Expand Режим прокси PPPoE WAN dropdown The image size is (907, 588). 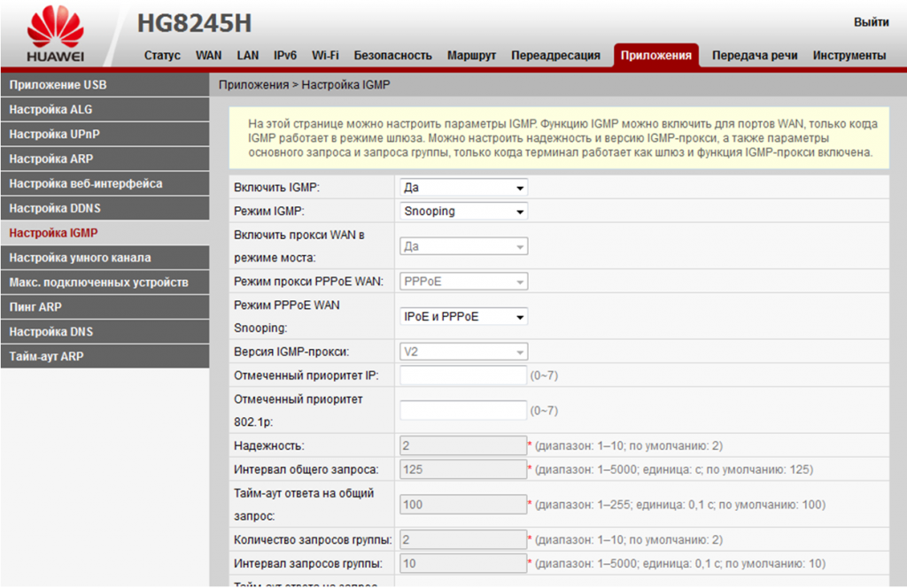pos(463,282)
